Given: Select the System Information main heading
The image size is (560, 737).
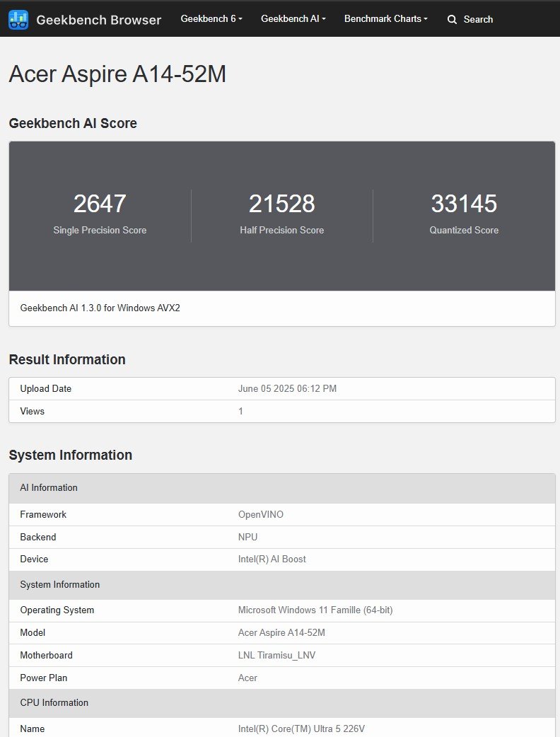Looking at the screenshot, I should 71,455.
